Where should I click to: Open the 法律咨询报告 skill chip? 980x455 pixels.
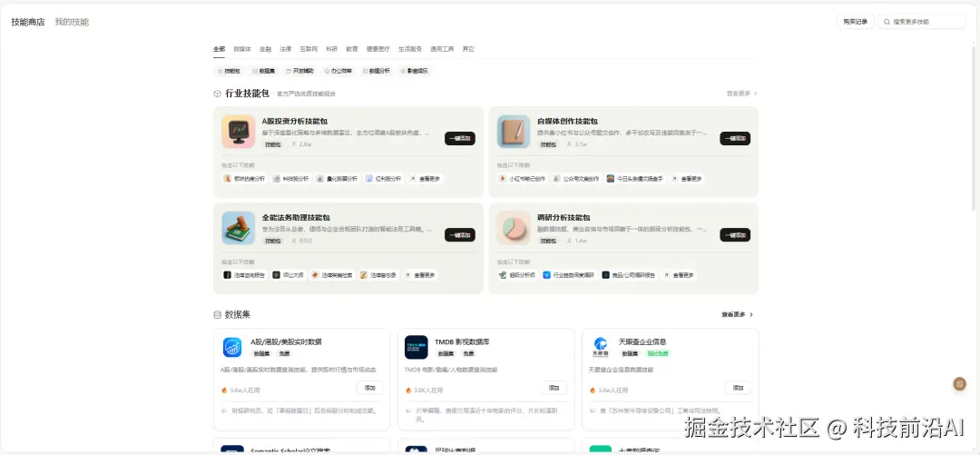245,275
